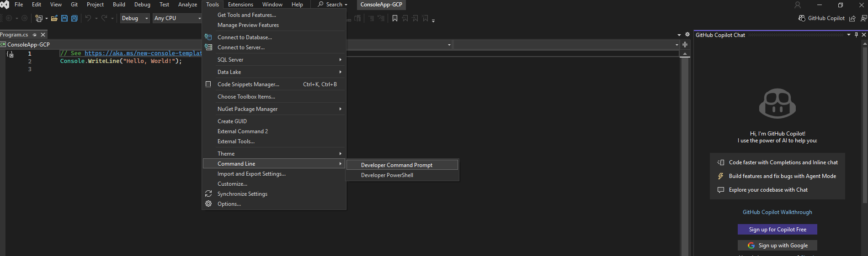The height and width of the screenshot is (256, 868).
Task: Click the pin icon on Program.cs tab
Action: click(34, 35)
